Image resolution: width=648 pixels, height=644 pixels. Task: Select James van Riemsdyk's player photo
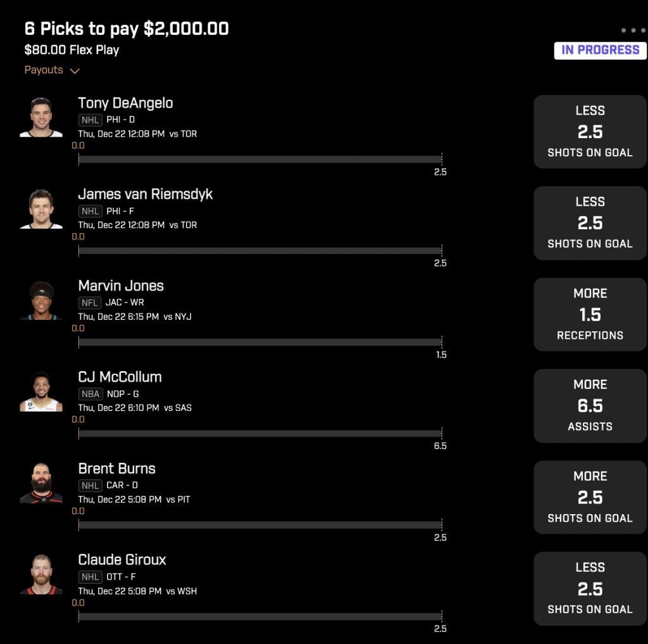pyautogui.click(x=41, y=208)
